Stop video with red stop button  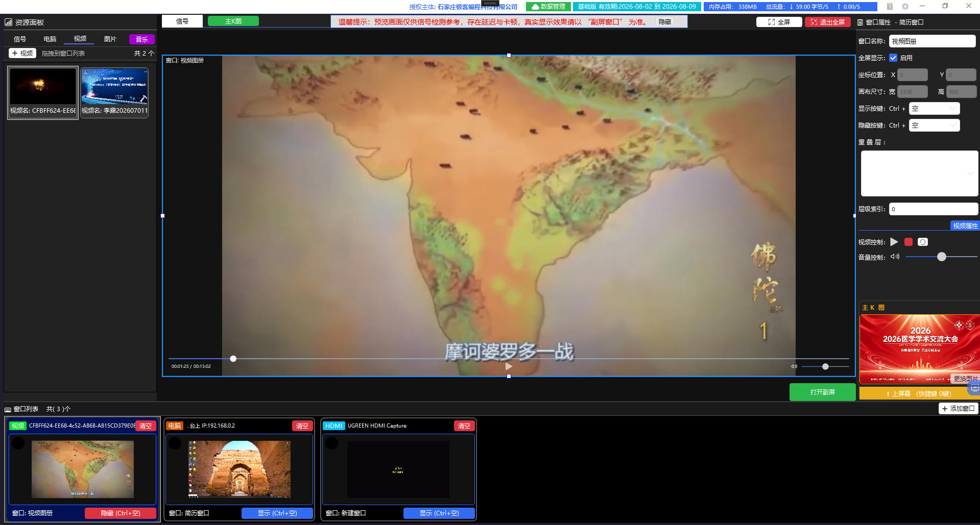[x=908, y=242]
